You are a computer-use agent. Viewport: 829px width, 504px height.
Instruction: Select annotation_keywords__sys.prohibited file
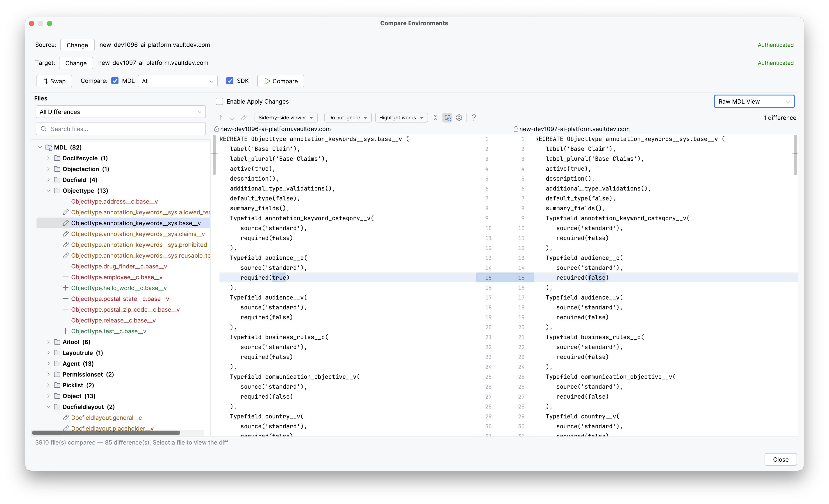[140, 245]
